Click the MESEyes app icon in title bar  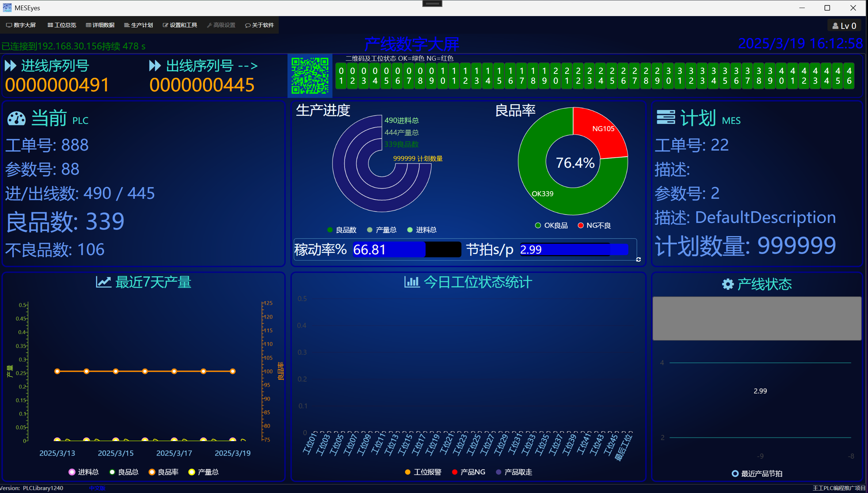[7, 8]
